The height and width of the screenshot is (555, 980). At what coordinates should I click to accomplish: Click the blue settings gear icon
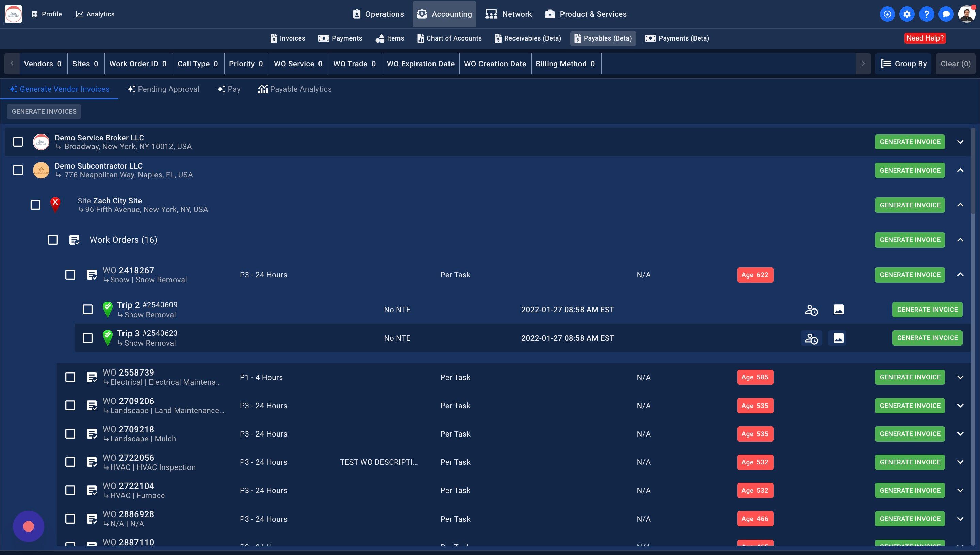tap(907, 14)
